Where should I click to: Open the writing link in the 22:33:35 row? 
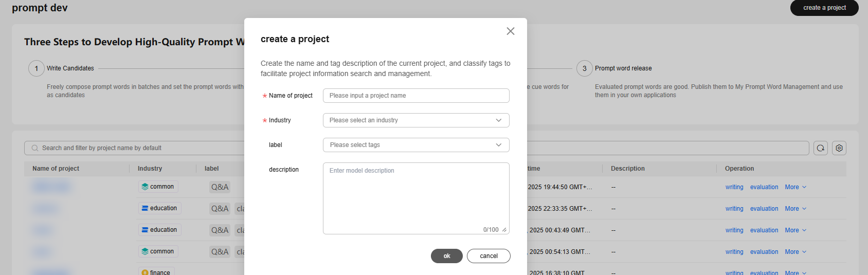734,209
